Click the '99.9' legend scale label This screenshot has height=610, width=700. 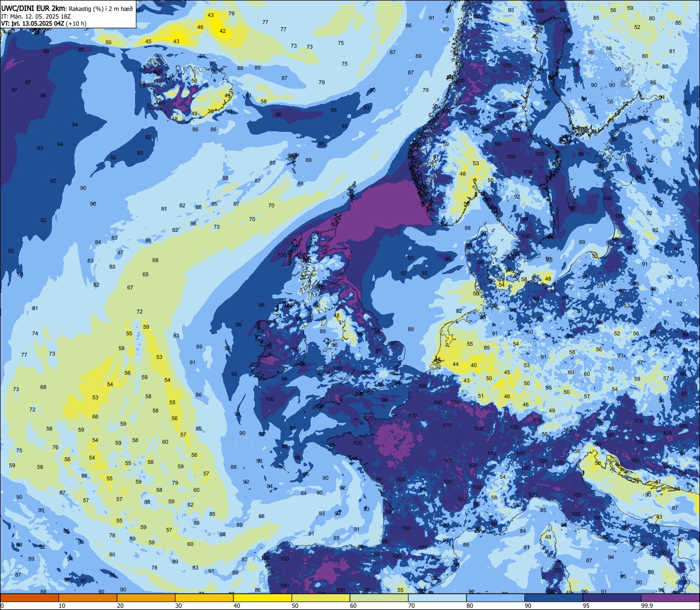pyautogui.click(x=647, y=606)
